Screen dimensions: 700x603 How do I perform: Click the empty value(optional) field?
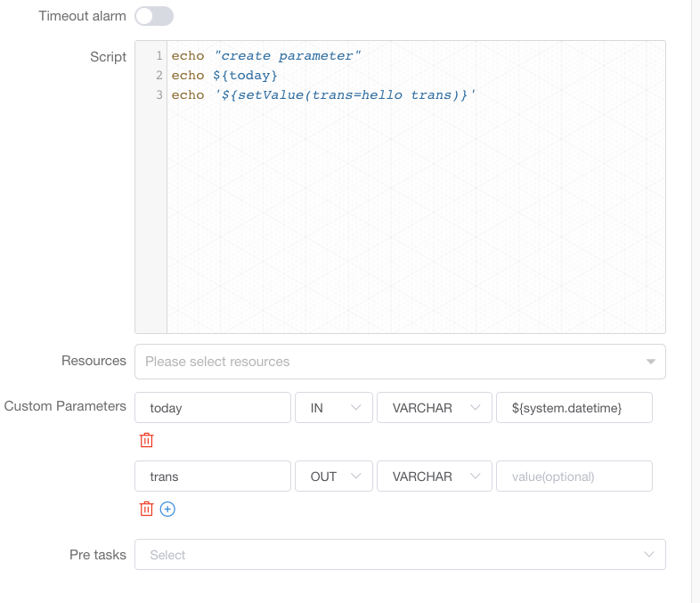click(574, 477)
